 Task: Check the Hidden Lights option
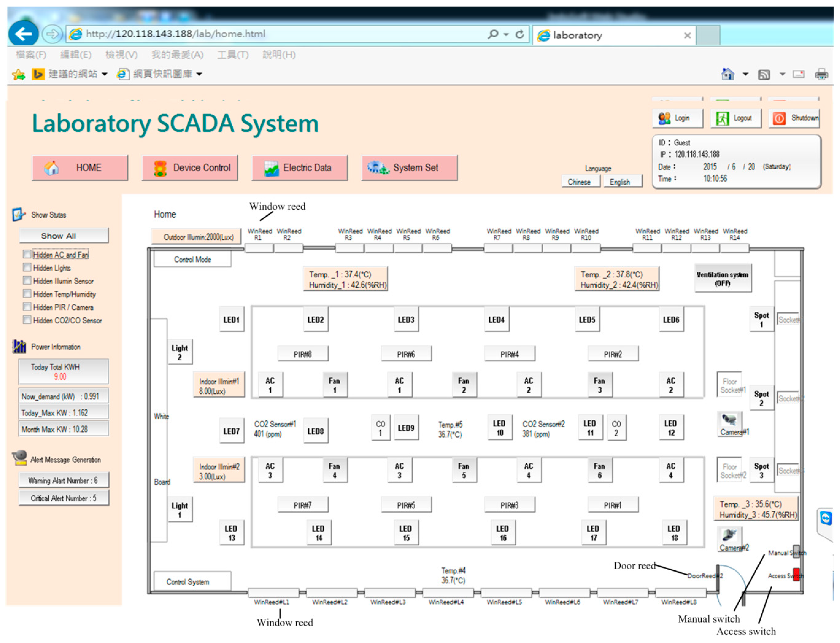click(x=27, y=267)
